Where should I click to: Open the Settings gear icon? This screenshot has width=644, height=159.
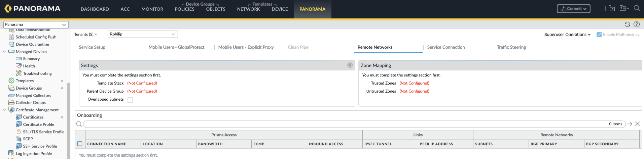click(350, 65)
